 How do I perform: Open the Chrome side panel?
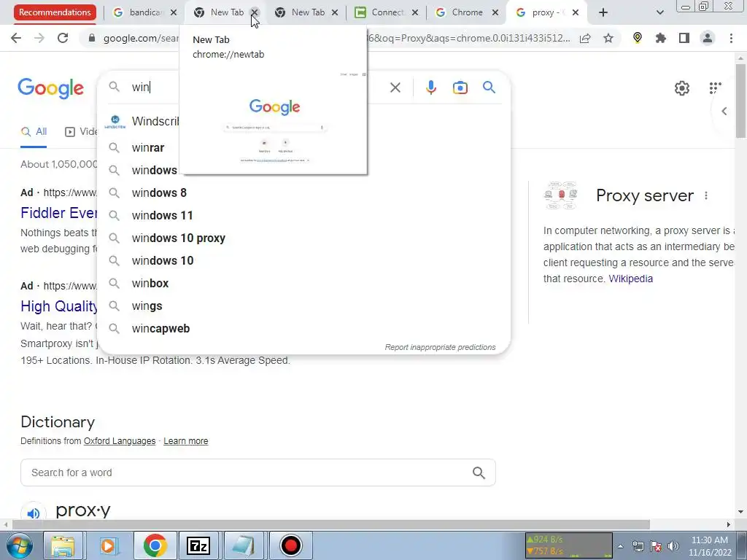tap(684, 38)
